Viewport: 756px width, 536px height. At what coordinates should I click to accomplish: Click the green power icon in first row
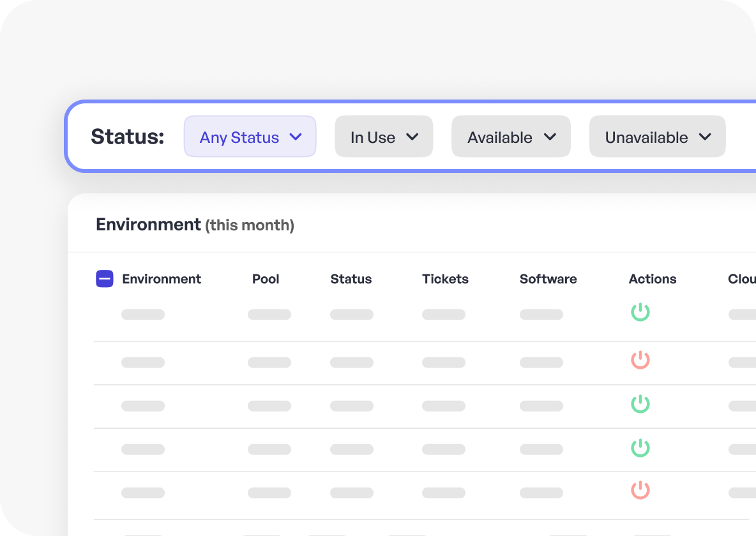point(640,312)
